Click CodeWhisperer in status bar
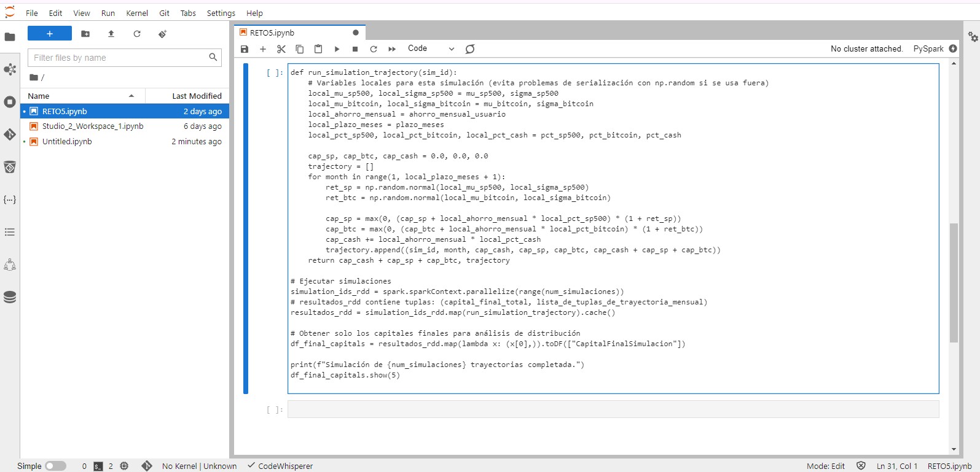Viewport: 980px width, 472px height. point(280,466)
